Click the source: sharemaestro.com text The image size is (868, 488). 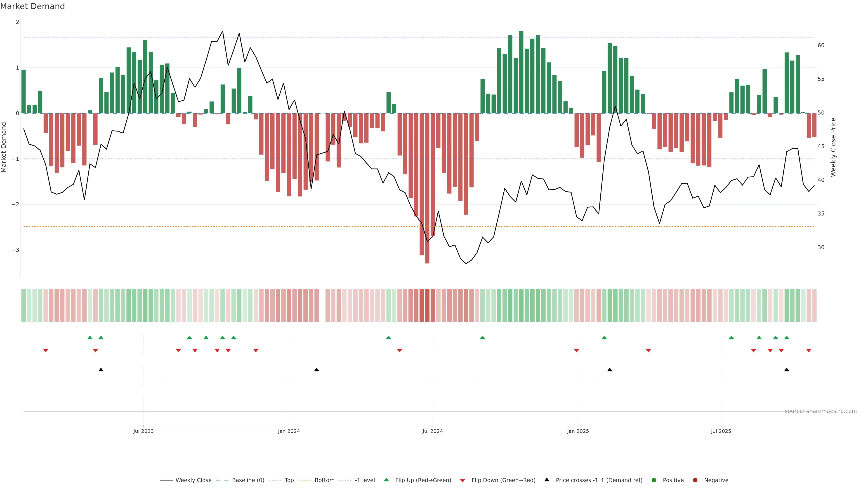(x=821, y=411)
